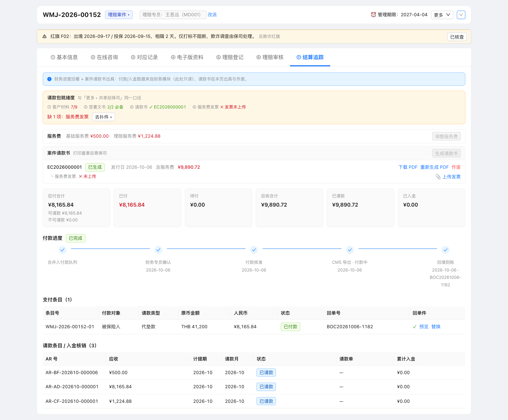Screen dimensions: 508x420
Task: Click the red 作废 link
Action: 456,167
